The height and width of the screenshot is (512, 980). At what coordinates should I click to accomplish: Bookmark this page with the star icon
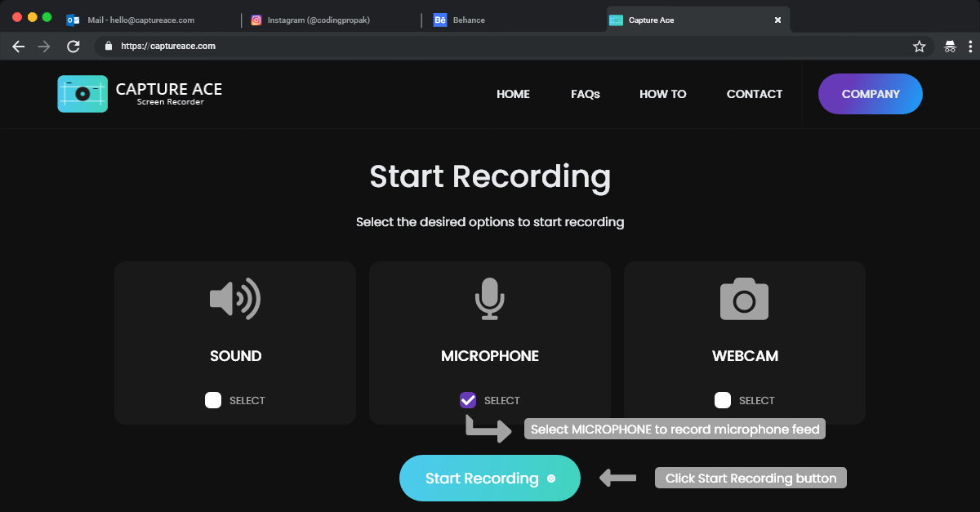pos(919,47)
